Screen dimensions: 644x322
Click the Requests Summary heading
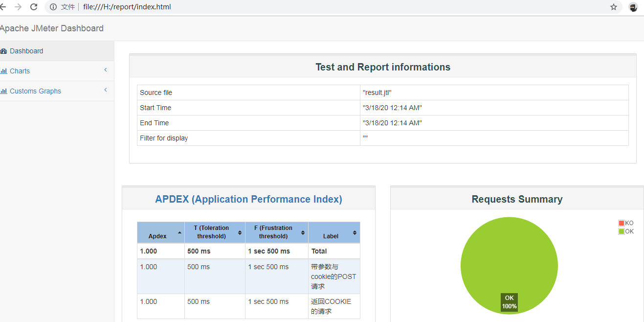click(x=517, y=199)
